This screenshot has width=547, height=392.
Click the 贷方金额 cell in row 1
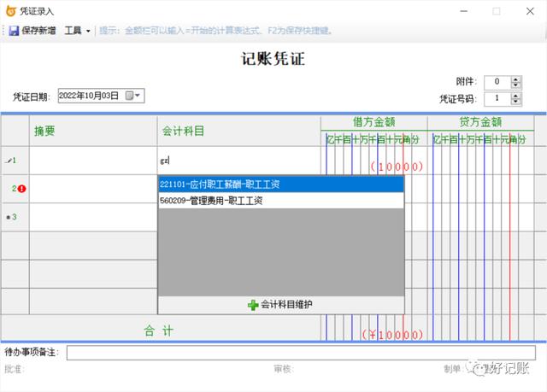pos(480,161)
